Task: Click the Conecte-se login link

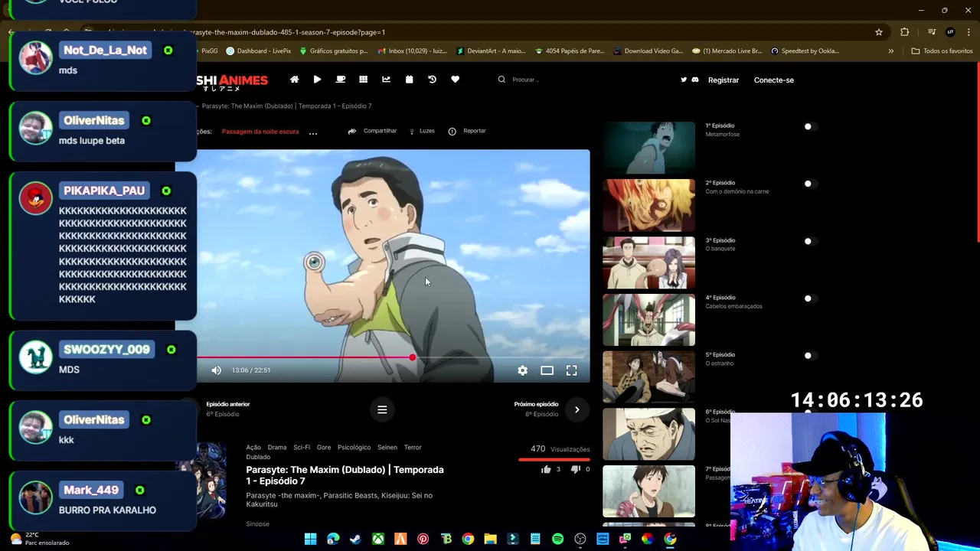Action: point(774,80)
